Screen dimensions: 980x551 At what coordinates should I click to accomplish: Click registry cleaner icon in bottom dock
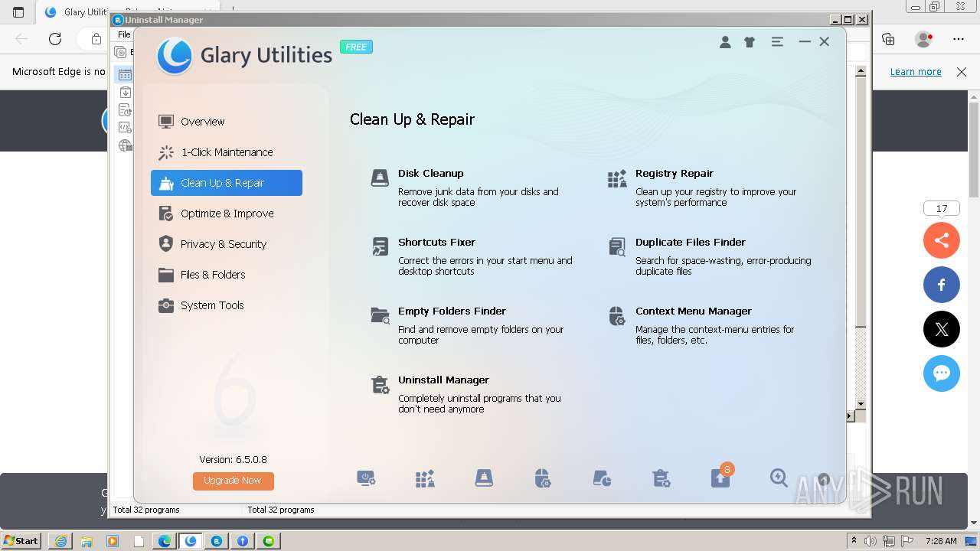(425, 479)
